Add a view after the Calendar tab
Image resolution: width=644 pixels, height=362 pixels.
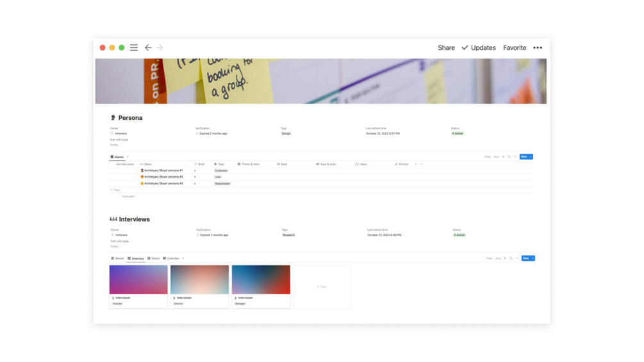[183, 259]
